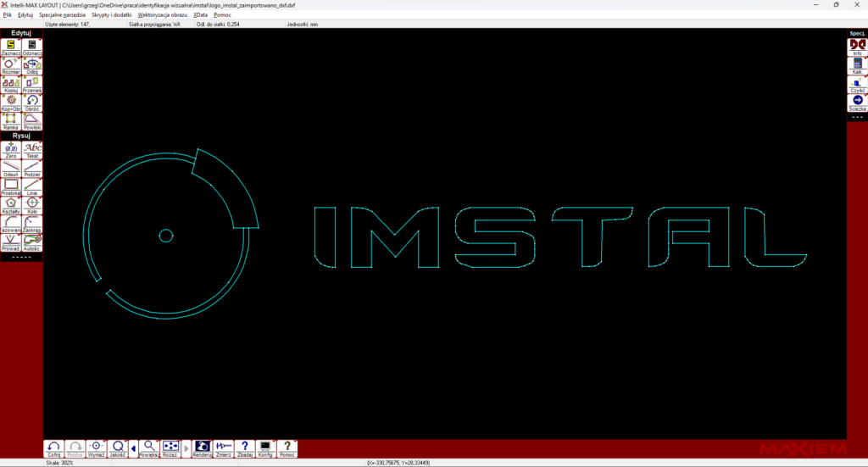The height and width of the screenshot is (467, 868).
Task: Open the Kop+Obr copy-rotate tool
Action: pos(10,103)
